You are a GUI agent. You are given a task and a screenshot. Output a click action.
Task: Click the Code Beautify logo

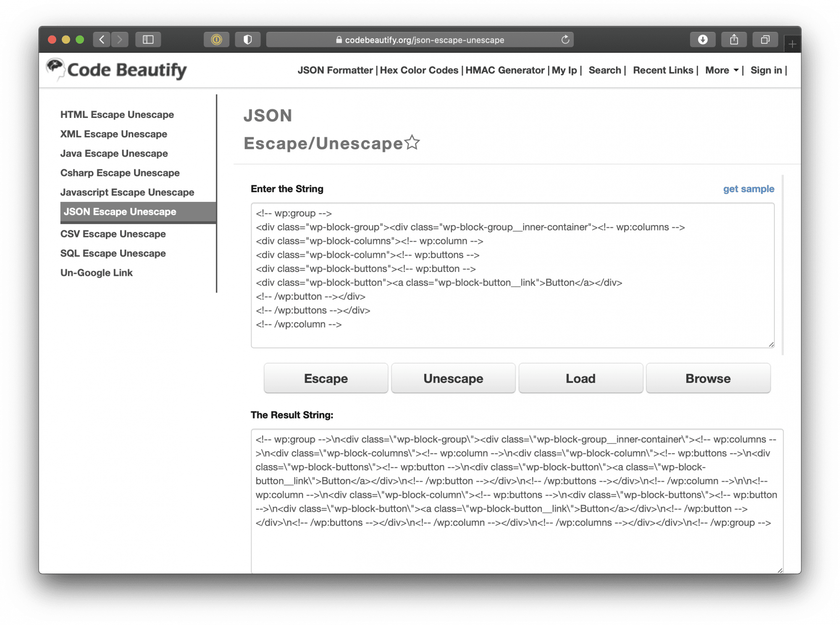coord(117,70)
